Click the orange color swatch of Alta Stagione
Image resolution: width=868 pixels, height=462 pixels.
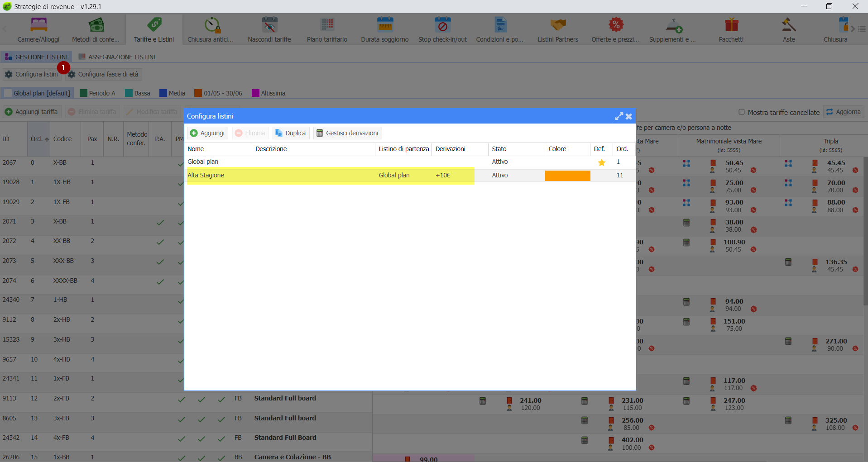pos(567,176)
